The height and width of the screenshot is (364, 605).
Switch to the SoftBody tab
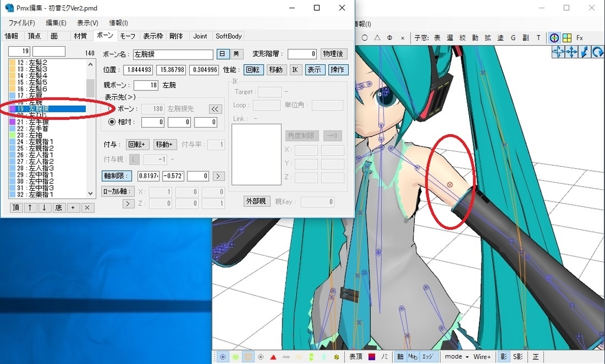coord(229,36)
